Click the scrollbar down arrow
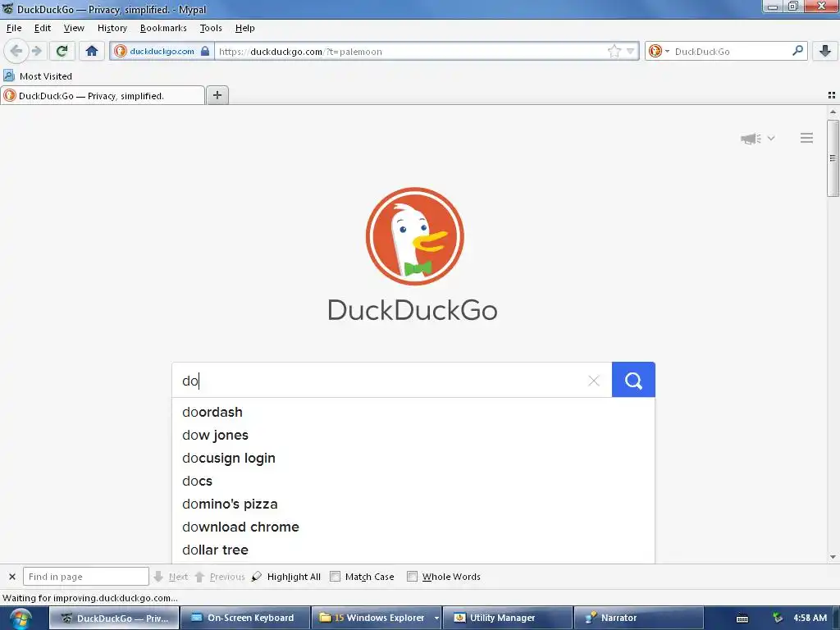 tap(833, 557)
